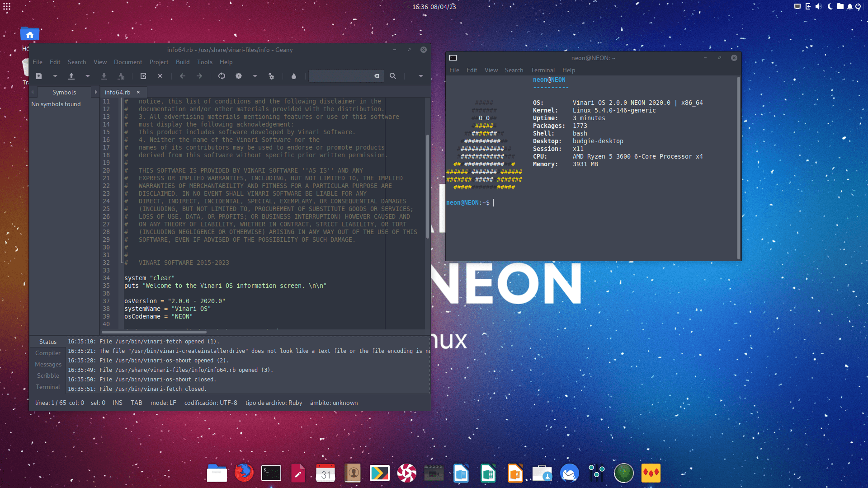This screenshot has height=488, width=868.
Task: Navigate back with the left arrow icon
Action: pyautogui.click(x=183, y=76)
